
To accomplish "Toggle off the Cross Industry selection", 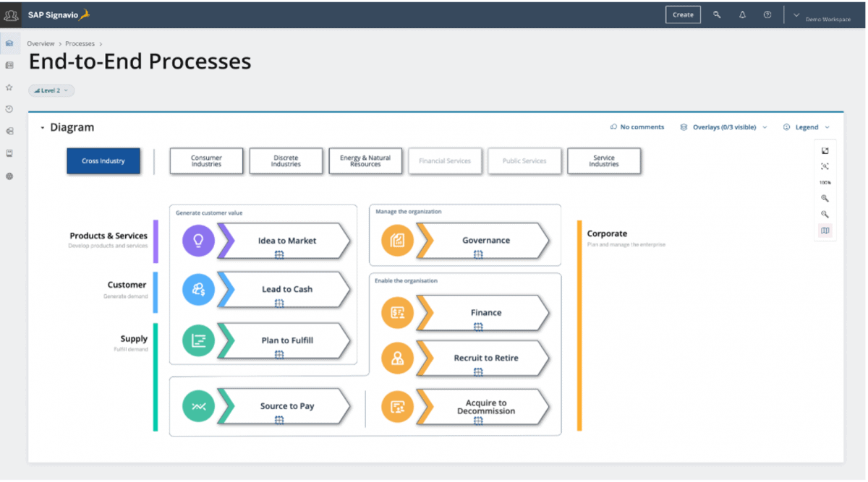I will coord(103,160).
